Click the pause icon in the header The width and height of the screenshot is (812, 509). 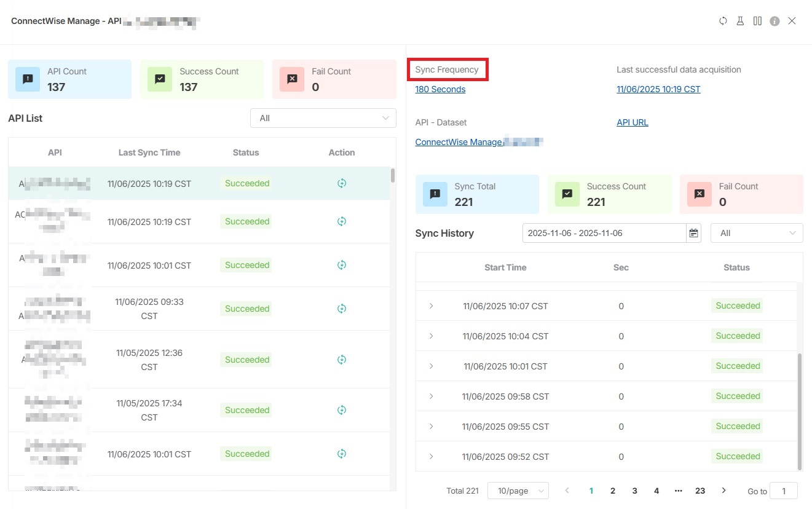[x=757, y=21]
